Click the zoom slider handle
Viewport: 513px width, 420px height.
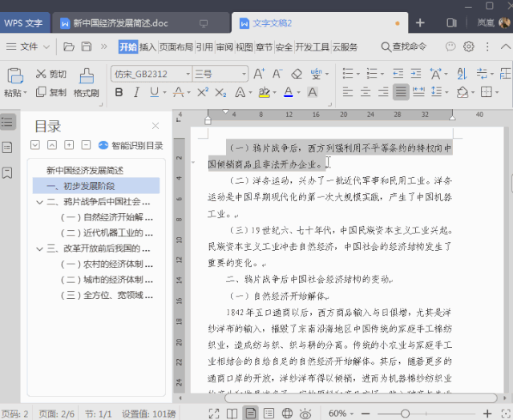405,414
